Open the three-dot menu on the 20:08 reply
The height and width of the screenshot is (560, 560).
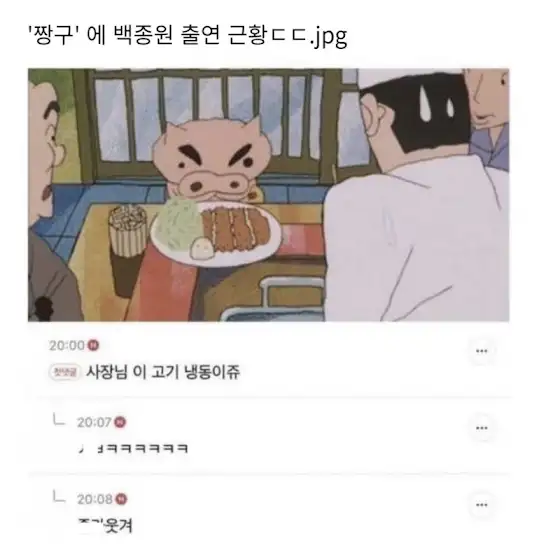(x=481, y=505)
